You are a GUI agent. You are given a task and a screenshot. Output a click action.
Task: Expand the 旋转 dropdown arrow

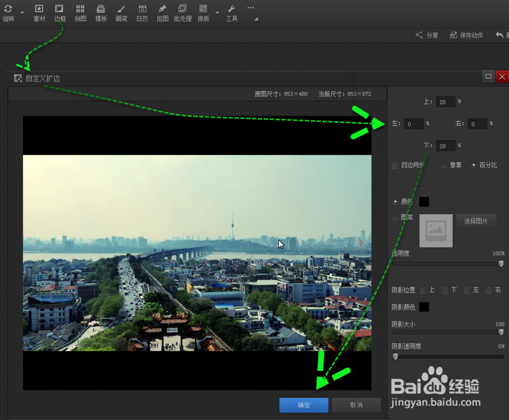click(x=22, y=13)
